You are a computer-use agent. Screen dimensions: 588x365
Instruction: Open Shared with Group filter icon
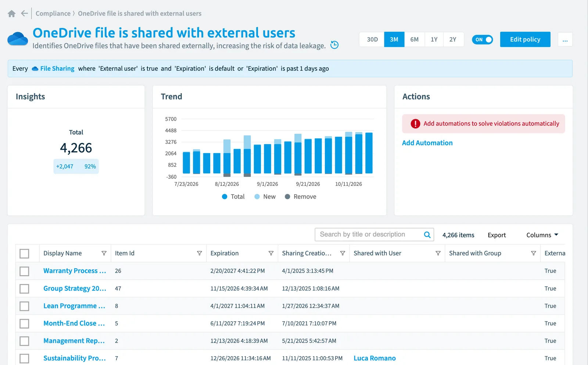click(x=534, y=253)
